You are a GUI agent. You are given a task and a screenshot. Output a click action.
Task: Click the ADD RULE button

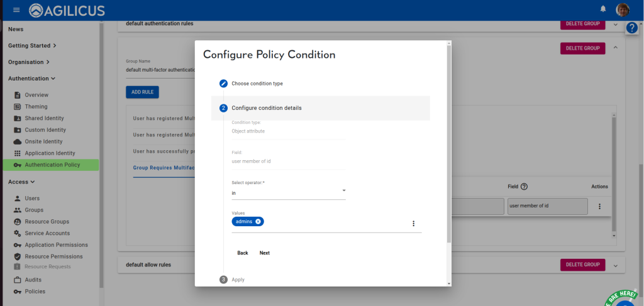tap(143, 92)
